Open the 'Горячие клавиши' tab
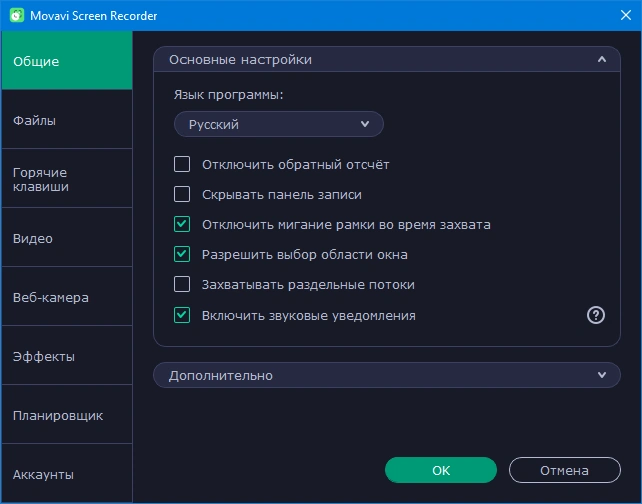The height and width of the screenshot is (504, 642). pyautogui.click(x=67, y=179)
